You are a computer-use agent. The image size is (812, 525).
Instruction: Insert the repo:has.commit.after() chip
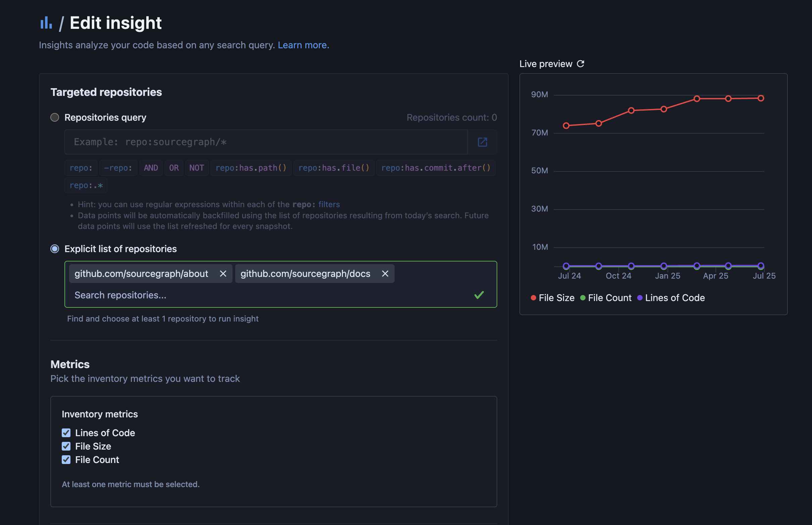point(436,168)
